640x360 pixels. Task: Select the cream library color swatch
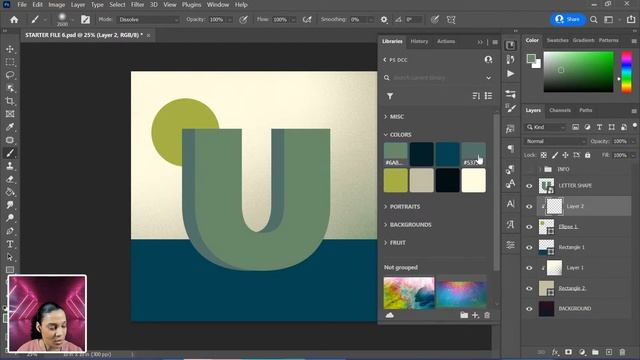click(473, 180)
